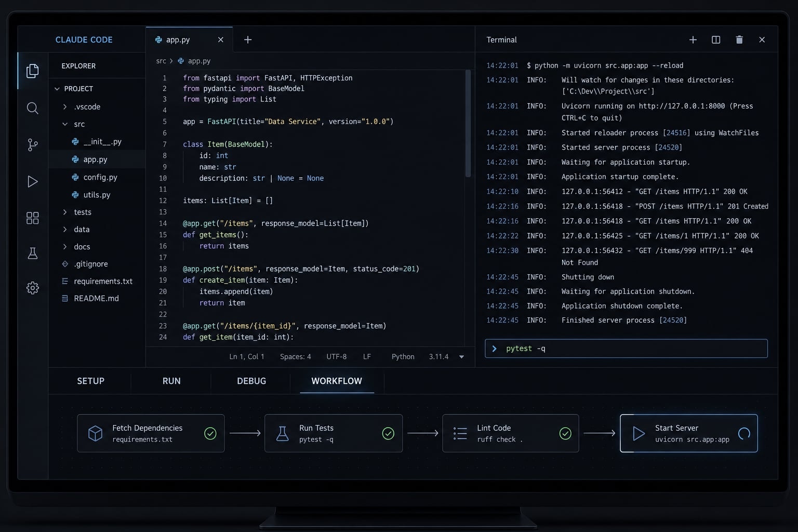Open app.py in the explorer tree
798x532 pixels.
coord(97,159)
